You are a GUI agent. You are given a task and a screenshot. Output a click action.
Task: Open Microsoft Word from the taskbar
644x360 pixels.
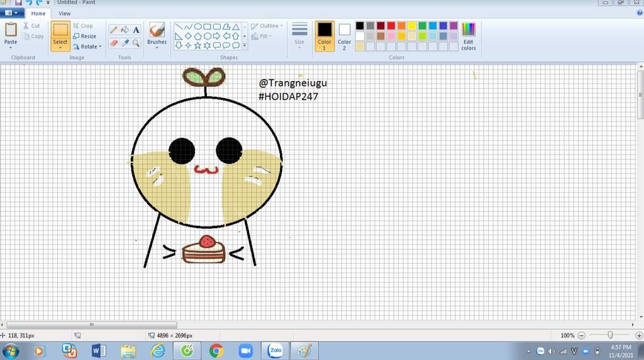(x=99, y=351)
